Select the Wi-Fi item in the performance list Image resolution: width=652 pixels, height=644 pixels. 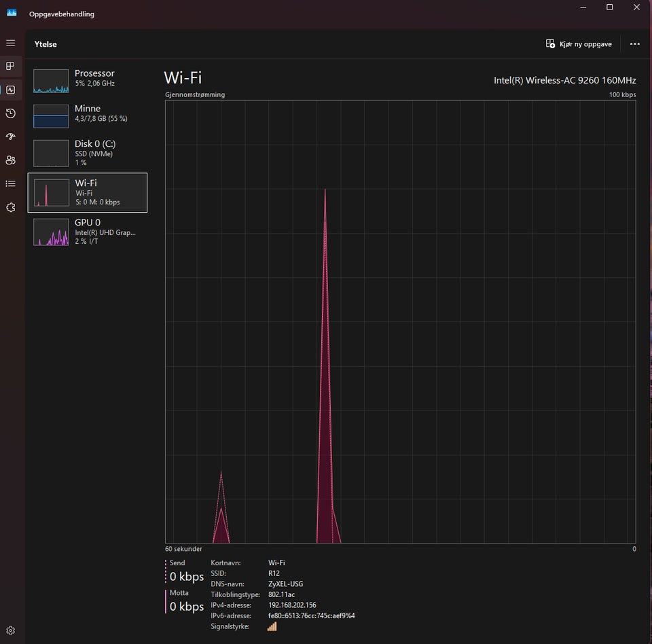coord(88,193)
